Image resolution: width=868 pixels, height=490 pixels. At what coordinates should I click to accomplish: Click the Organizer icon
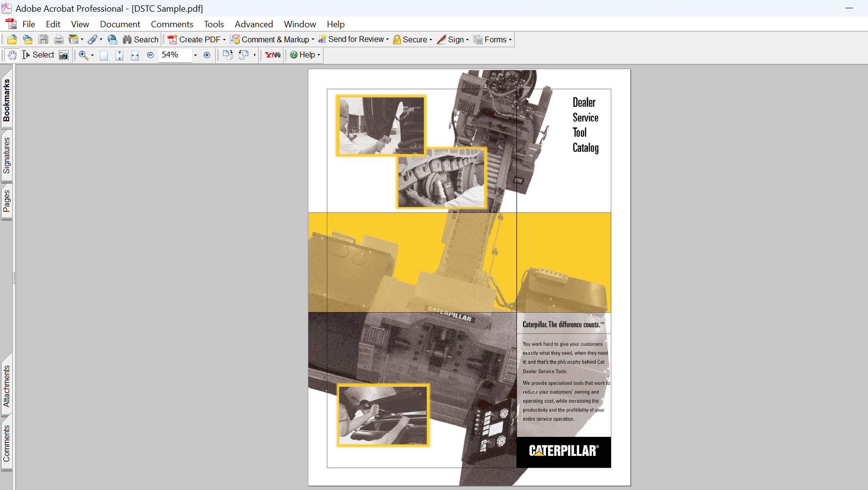point(74,39)
